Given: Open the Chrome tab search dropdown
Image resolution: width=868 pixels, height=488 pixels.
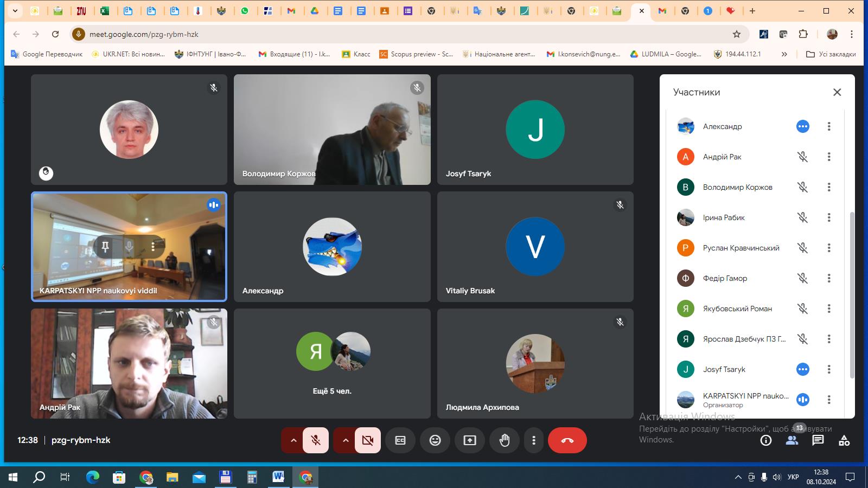Looking at the screenshot, I should 15,11.
